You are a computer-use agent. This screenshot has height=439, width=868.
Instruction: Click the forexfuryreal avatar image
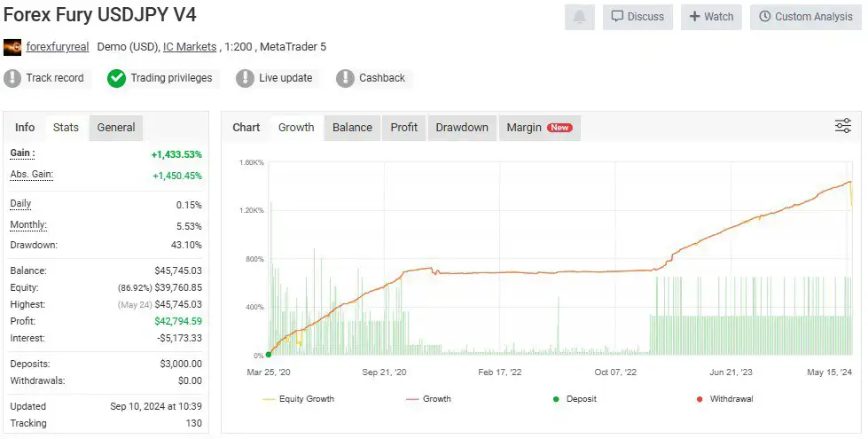[12, 47]
